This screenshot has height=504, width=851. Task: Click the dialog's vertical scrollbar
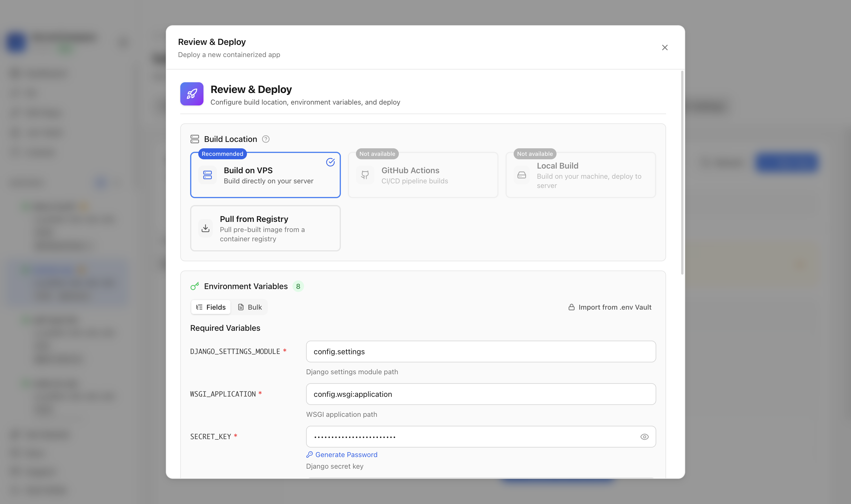click(x=682, y=173)
